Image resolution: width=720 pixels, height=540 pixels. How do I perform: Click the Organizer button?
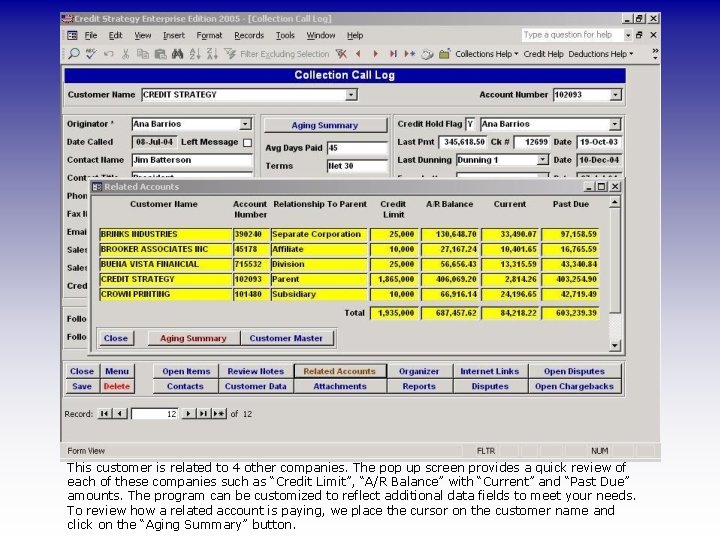coord(419,371)
